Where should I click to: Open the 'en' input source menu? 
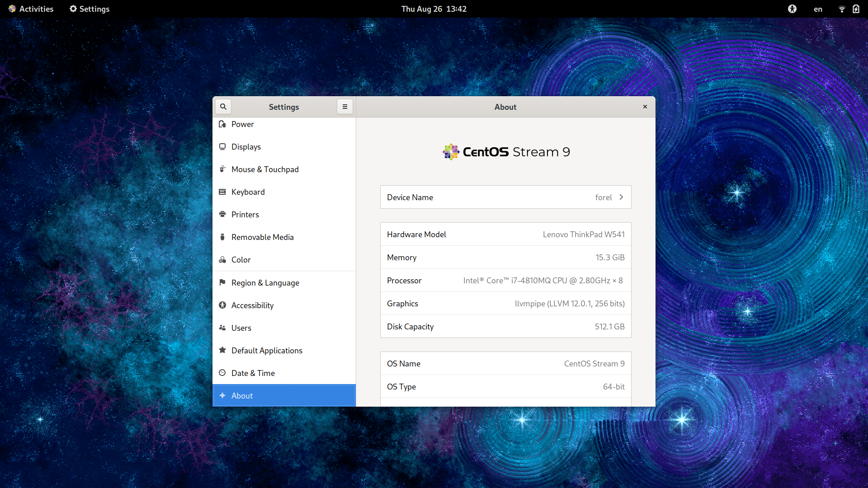click(818, 9)
